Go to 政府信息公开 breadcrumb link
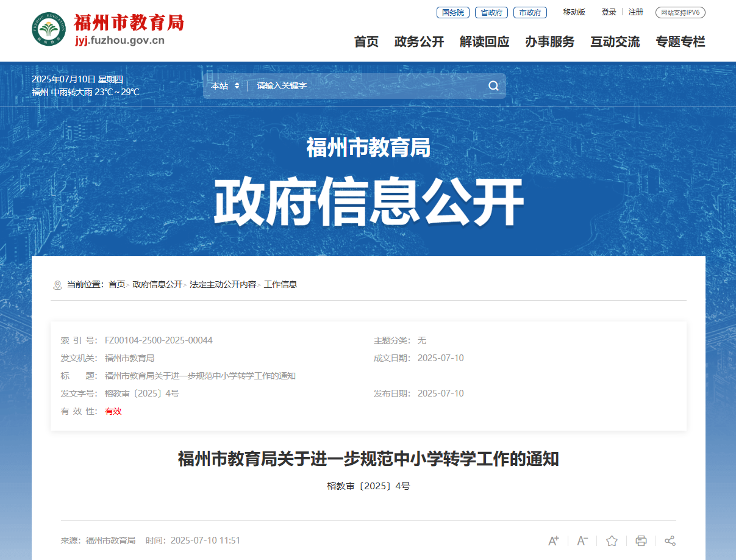Image resolution: width=736 pixels, height=560 pixels. tap(157, 284)
